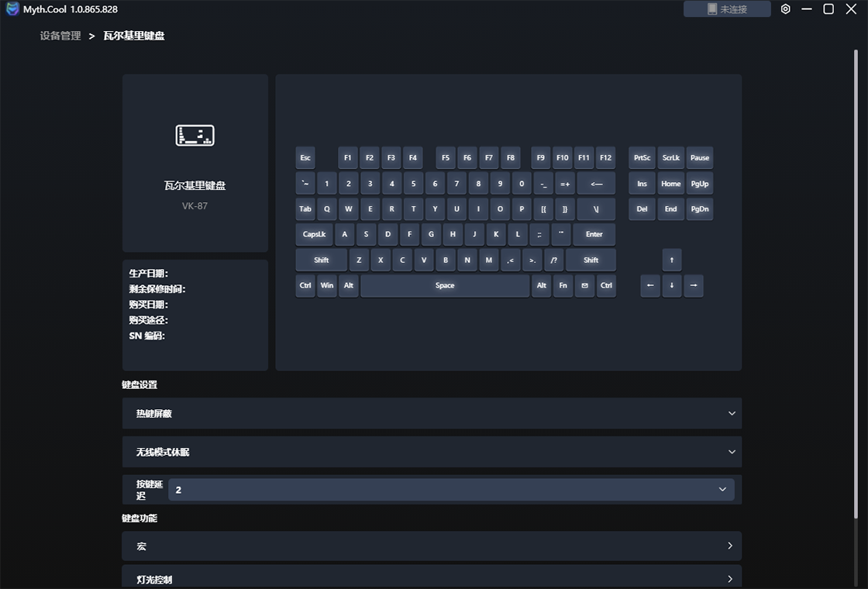Open the 灯光控制 lighting control page
Image resolution: width=868 pixels, height=589 pixels.
click(432, 578)
